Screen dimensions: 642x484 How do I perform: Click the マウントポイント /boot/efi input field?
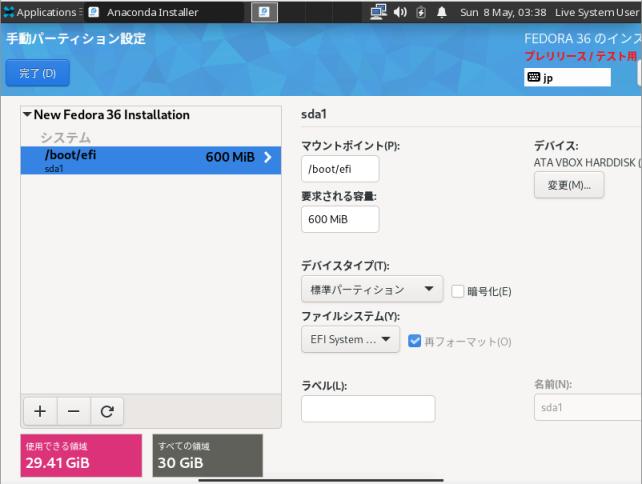tap(340, 169)
